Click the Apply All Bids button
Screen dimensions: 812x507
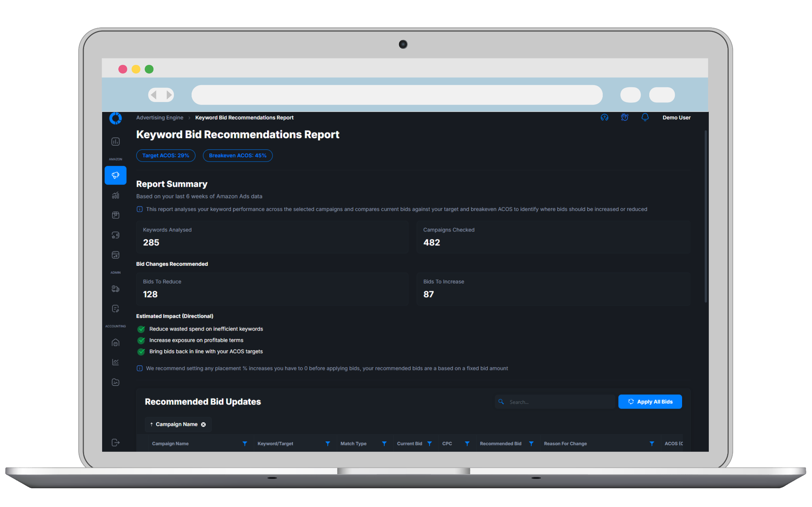coord(650,402)
